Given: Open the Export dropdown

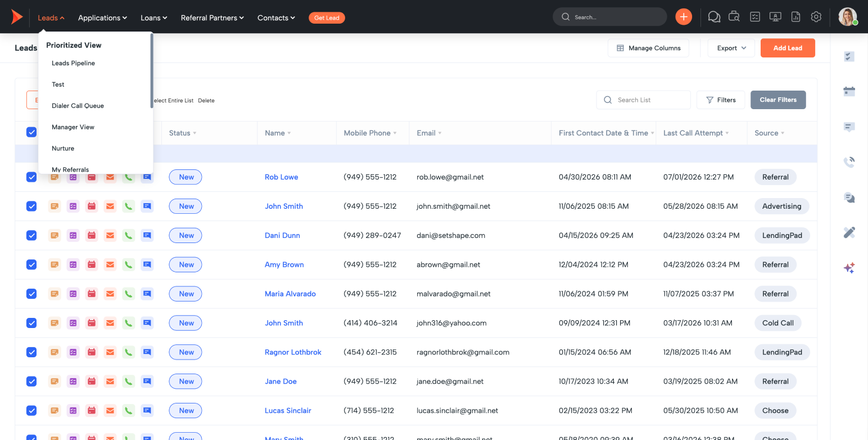Looking at the screenshot, I should [x=731, y=48].
